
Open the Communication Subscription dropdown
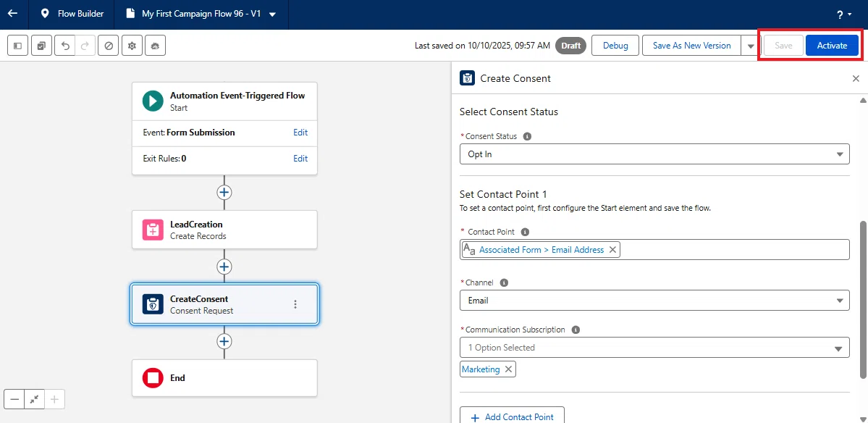[654, 348]
